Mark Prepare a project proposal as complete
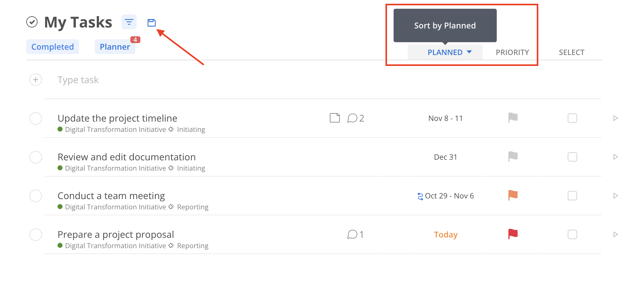Screen dimensions: 644x290 coord(36,235)
